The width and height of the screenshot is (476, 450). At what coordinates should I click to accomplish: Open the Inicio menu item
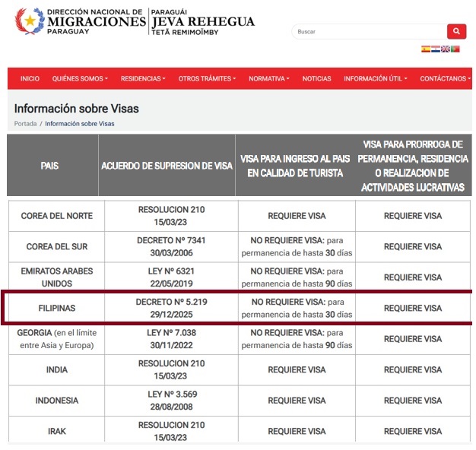tap(30, 79)
